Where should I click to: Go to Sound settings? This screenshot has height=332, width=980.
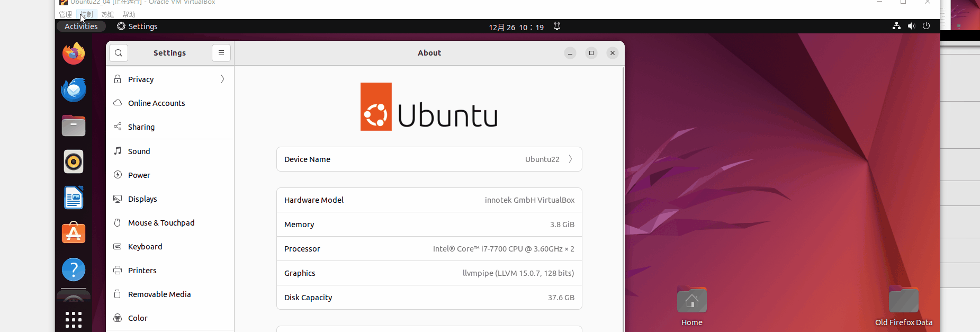click(x=170, y=151)
